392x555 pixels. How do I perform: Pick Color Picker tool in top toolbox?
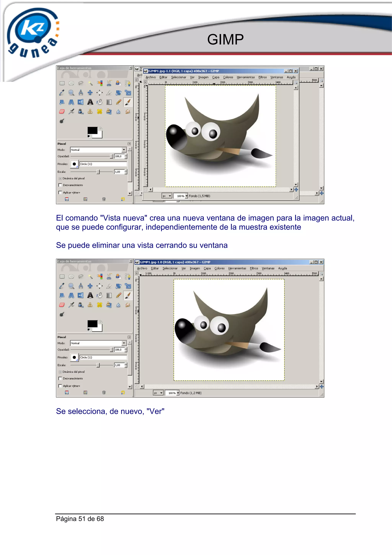(62, 93)
